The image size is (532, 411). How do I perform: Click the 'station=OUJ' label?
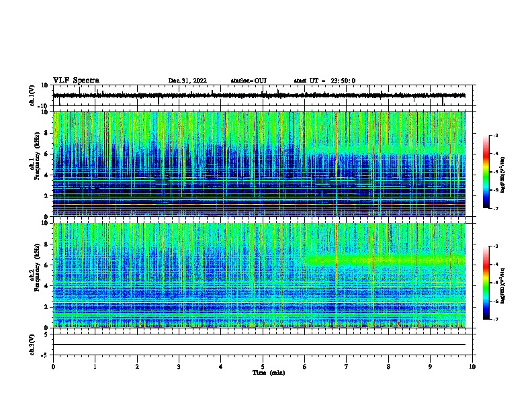249,81
